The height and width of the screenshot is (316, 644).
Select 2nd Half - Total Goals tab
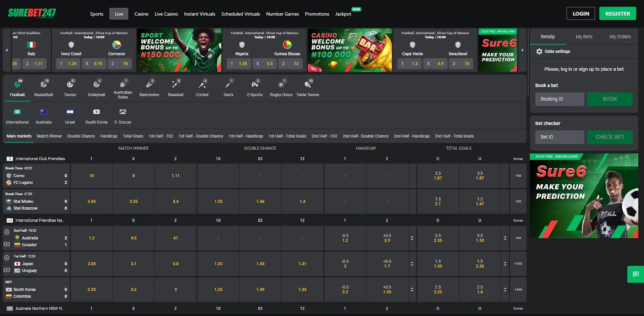click(454, 136)
